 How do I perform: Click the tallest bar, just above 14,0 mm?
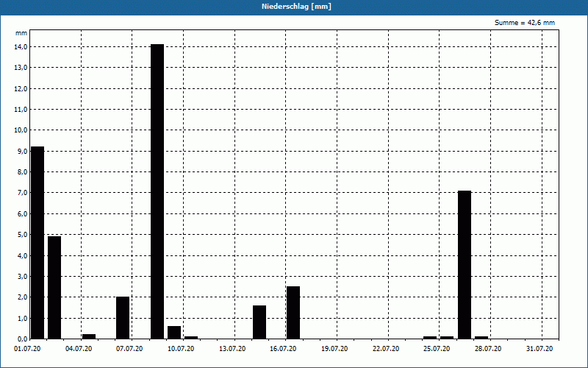pos(157,191)
